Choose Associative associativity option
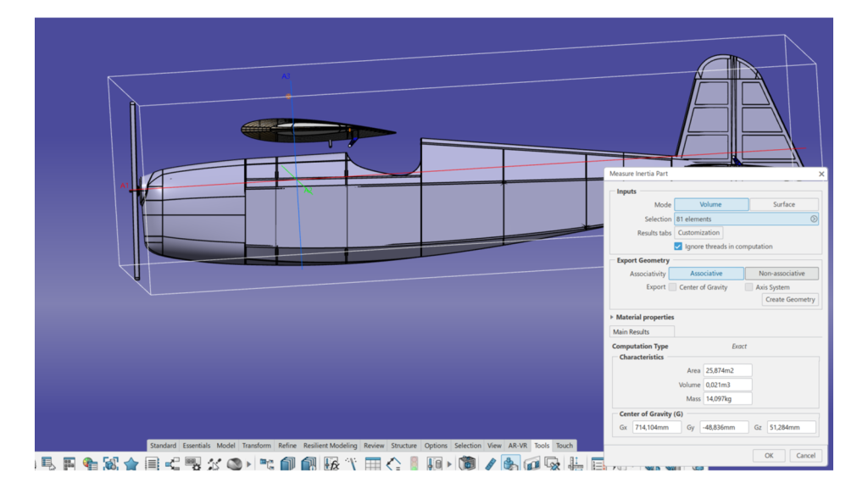868x488 pixels. pyautogui.click(x=706, y=274)
